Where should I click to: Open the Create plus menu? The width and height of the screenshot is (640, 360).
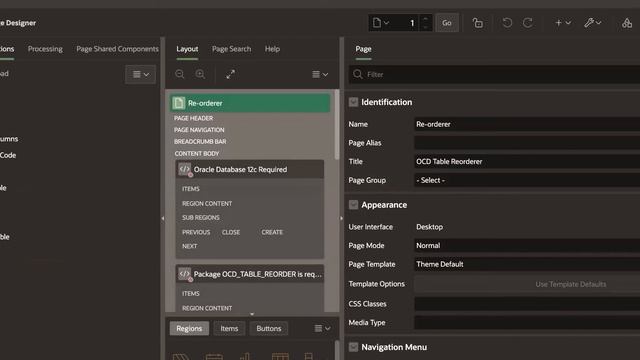coord(563,23)
